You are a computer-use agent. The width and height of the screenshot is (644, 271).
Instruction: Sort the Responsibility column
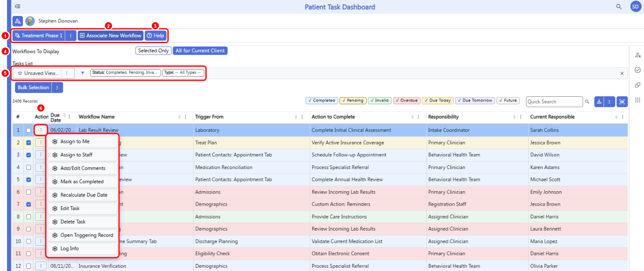515,117
